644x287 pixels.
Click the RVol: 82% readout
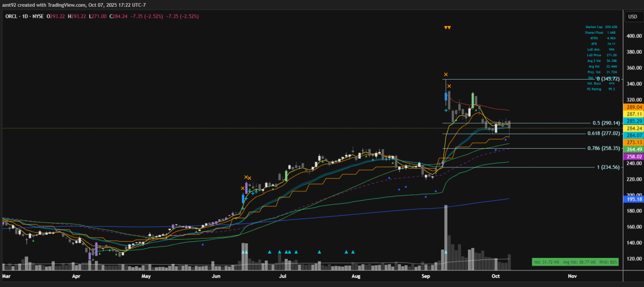[609, 262]
